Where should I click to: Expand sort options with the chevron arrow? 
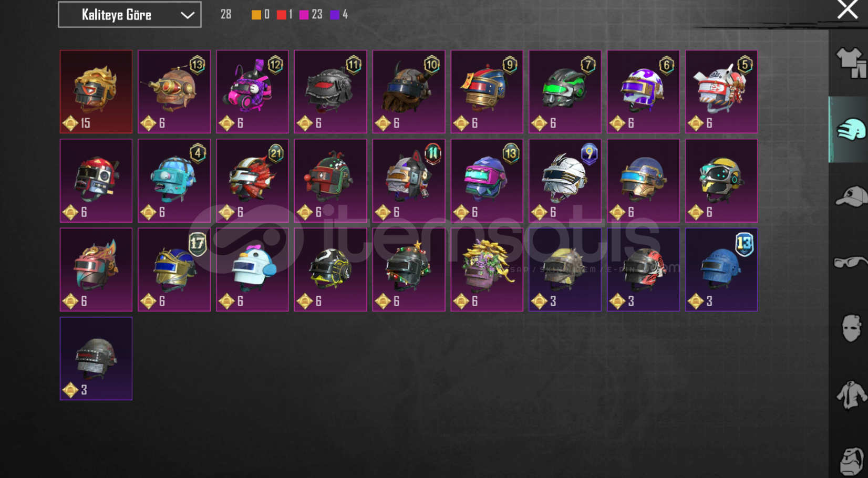(188, 15)
